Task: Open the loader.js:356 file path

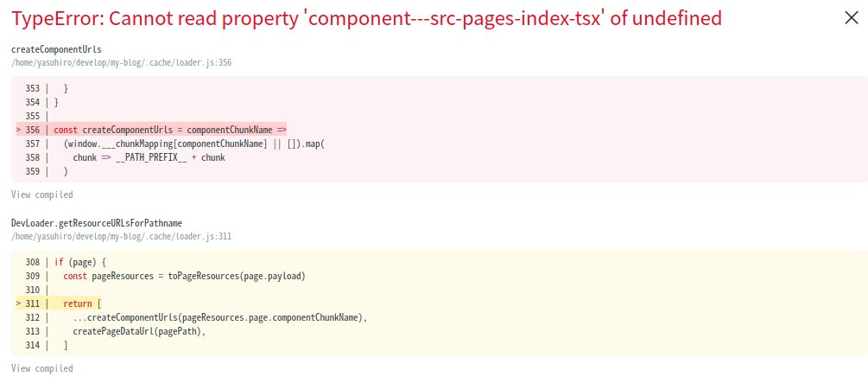Action: coord(121,63)
